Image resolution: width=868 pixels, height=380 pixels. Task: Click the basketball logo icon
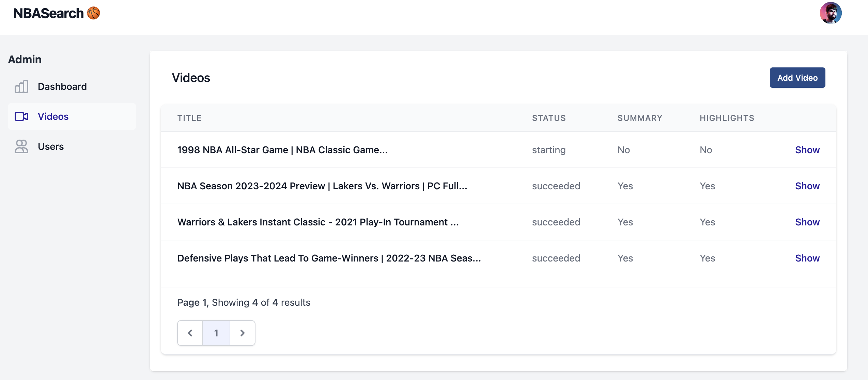point(94,13)
